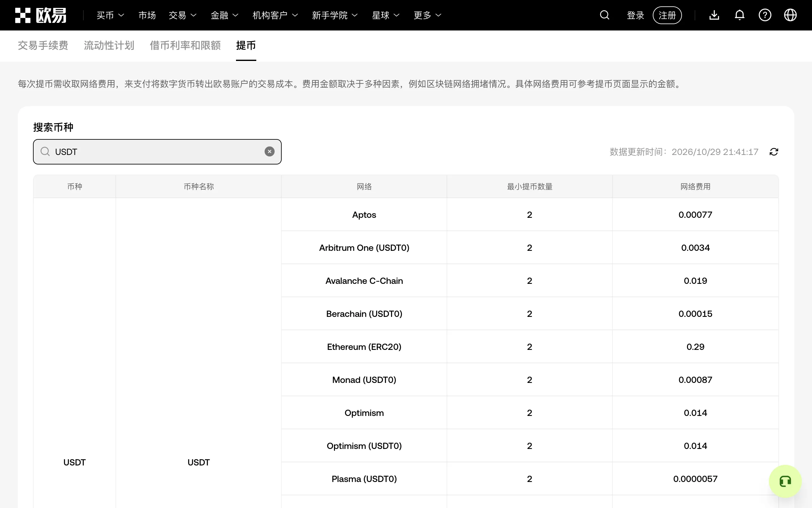This screenshot has width=812, height=508.
Task: Click the 0.0000057 network fee value
Action: point(695,478)
